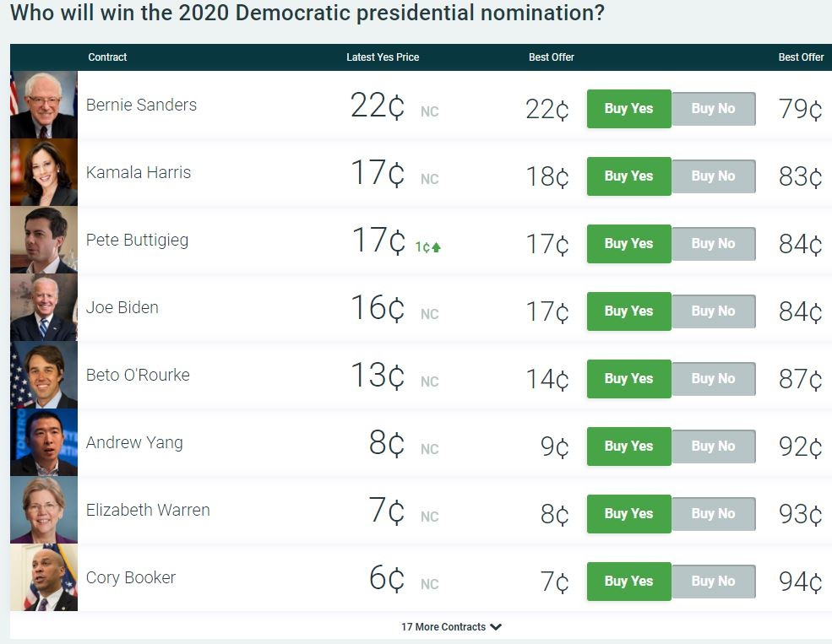Click Bernie Sanders candidate photo
The height and width of the screenshot is (644, 832).
pyautogui.click(x=44, y=105)
